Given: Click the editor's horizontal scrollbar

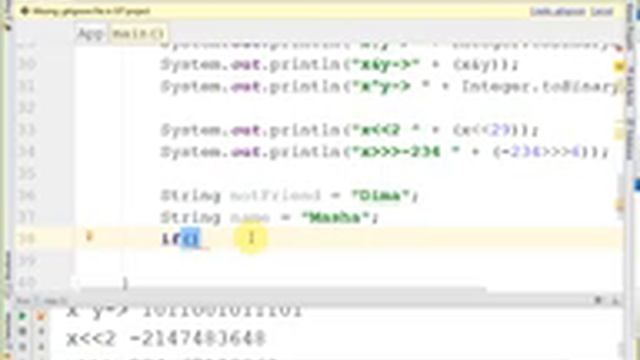Looking at the screenshot, I should [283, 290].
